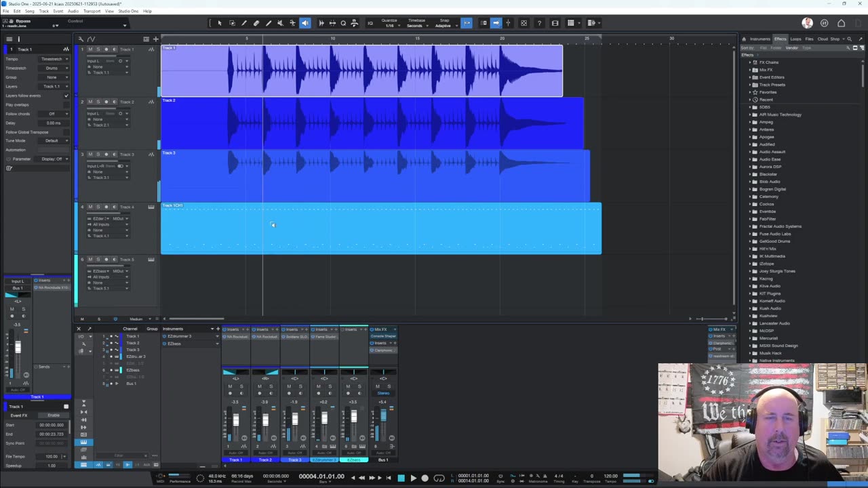Viewport: 868px width, 488px height.
Task: Select the Arrow tool in the toolbar
Action: [x=220, y=23]
